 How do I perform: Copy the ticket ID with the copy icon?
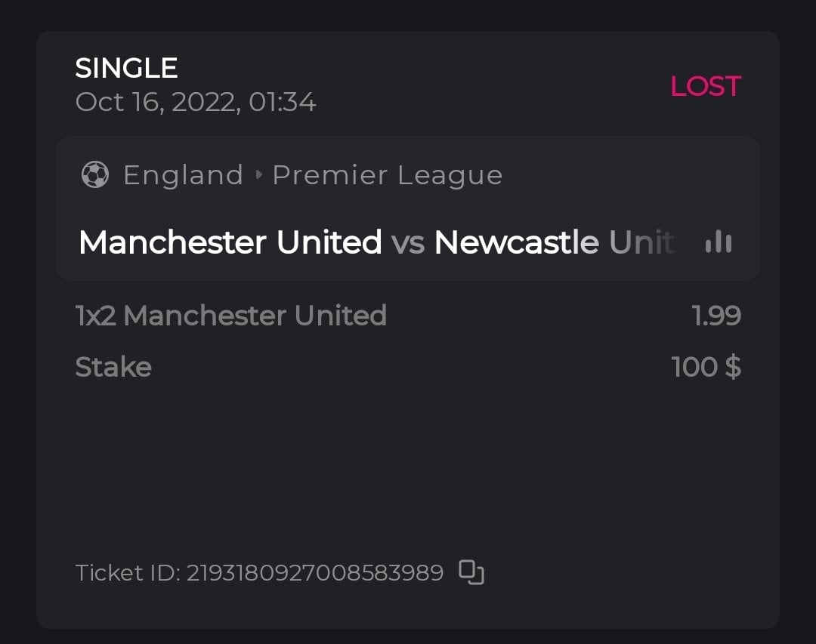471,572
